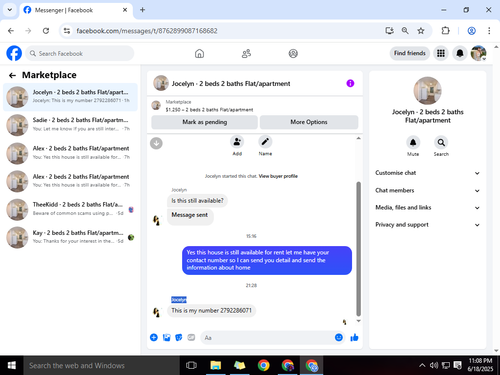Image resolution: width=500 pixels, height=375 pixels.
Task: Attach a photo to message
Action: [x=166, y=338]
